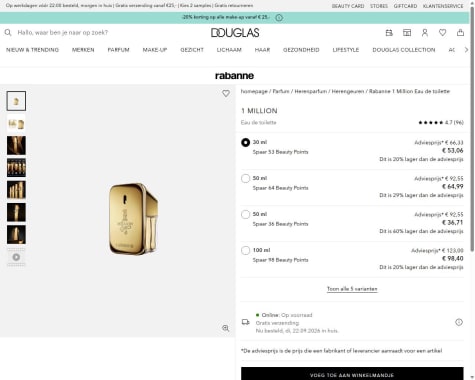
Task: Open the Lifestyle menu
Action: tap(346, 50)
